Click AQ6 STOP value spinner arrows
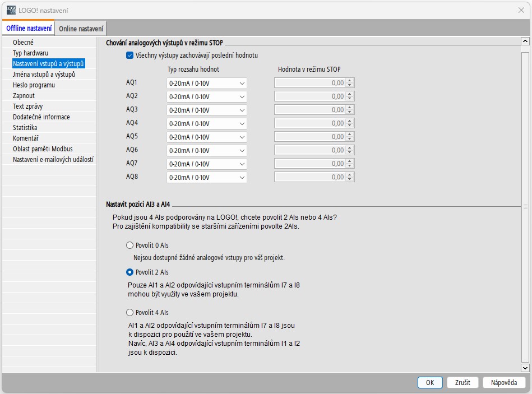The image size is (532, 394). [x=350, y=150]
